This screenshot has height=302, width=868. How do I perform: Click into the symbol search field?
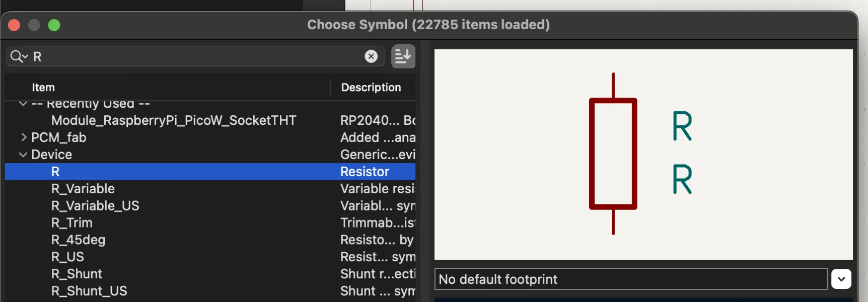[x=196, y=56]
